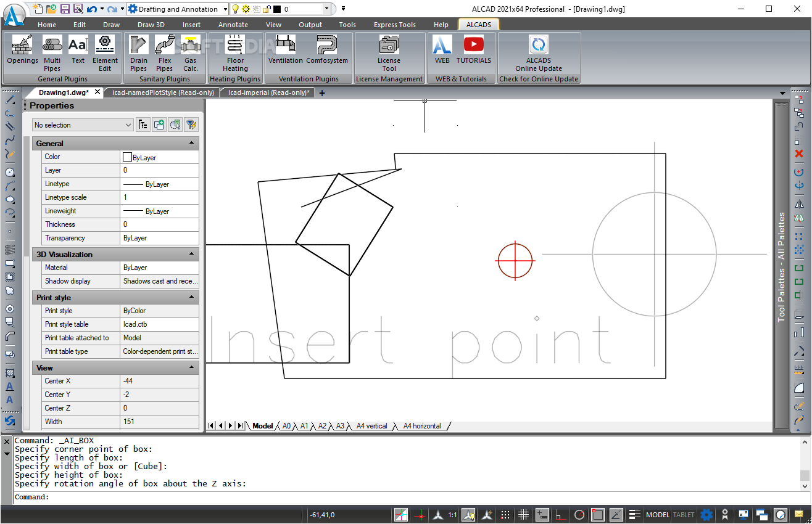812x524 pixels.
Task: Start the Drain Pipes tool
Action: click(139, 53)
